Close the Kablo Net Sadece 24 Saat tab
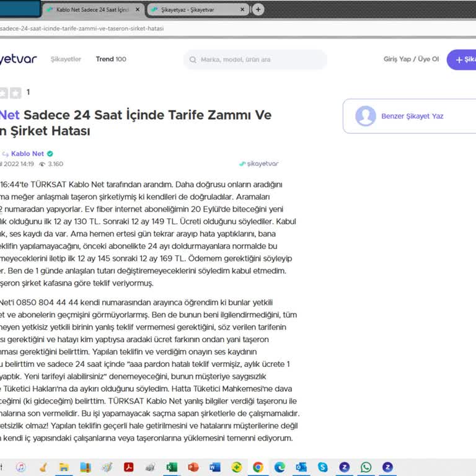 (x=138, y=9)
